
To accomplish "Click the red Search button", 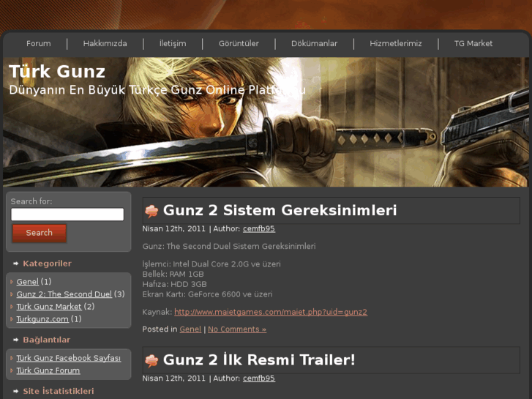I will (x=40, y=233).
